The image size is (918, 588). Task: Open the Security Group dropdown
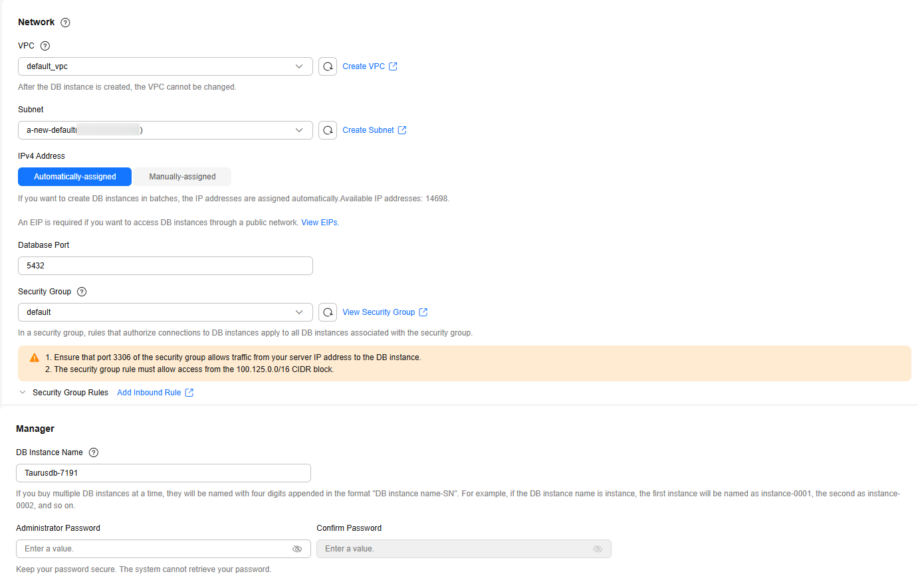(165, 312)
